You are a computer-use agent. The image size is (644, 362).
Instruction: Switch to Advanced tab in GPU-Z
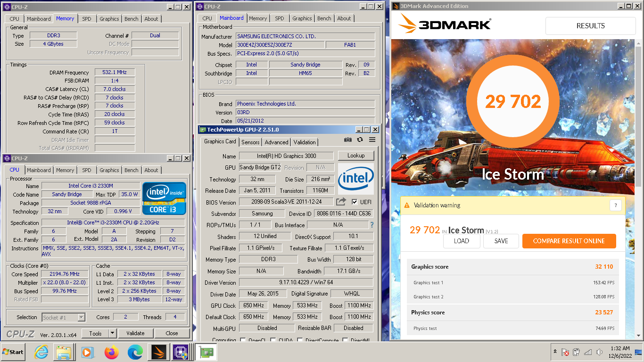(x=276, y=142)
